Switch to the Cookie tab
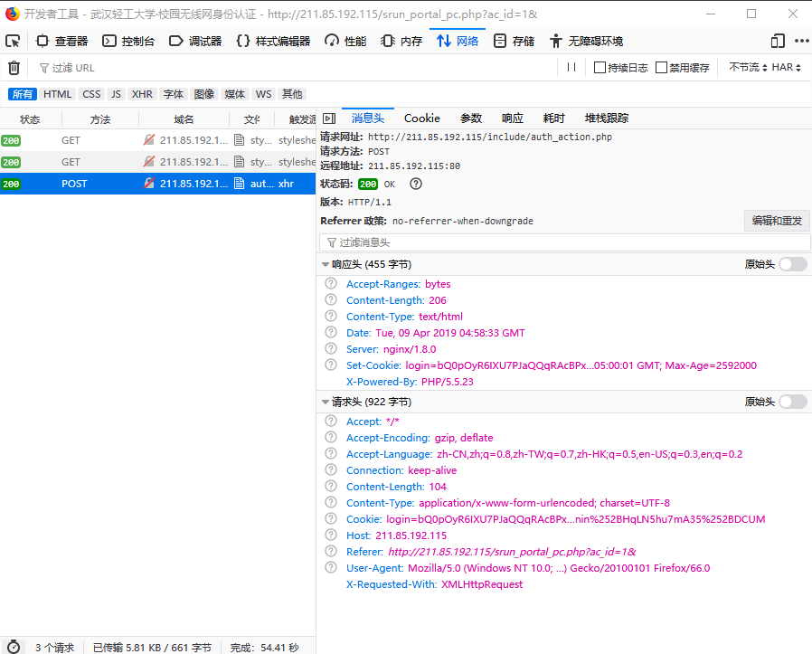812x654 pixels. [x=421, y=118]
